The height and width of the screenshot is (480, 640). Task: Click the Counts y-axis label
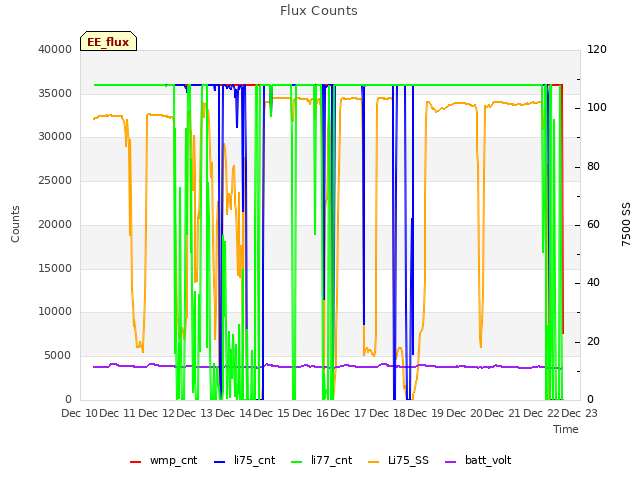pos(15,224)
